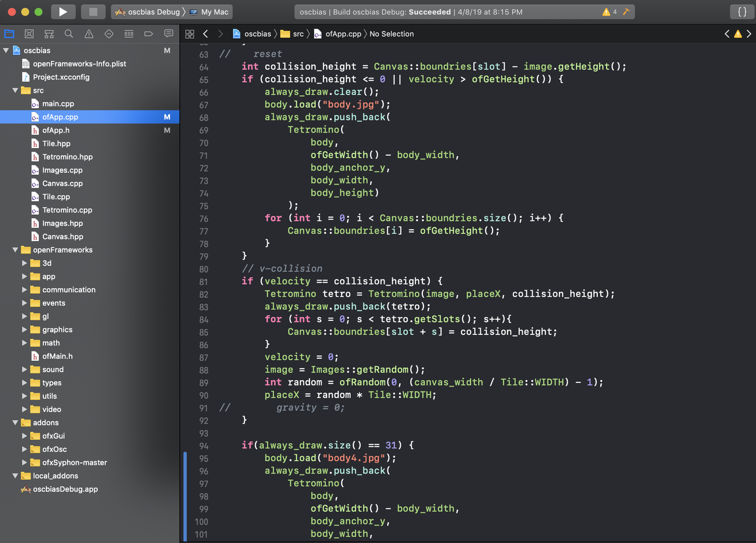
Task: Open the Find navigator
Action: (69, 34)
